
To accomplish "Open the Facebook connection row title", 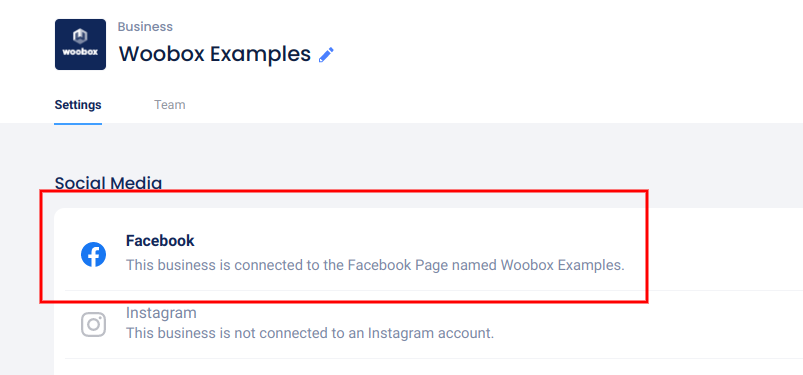I will (160, 240).
